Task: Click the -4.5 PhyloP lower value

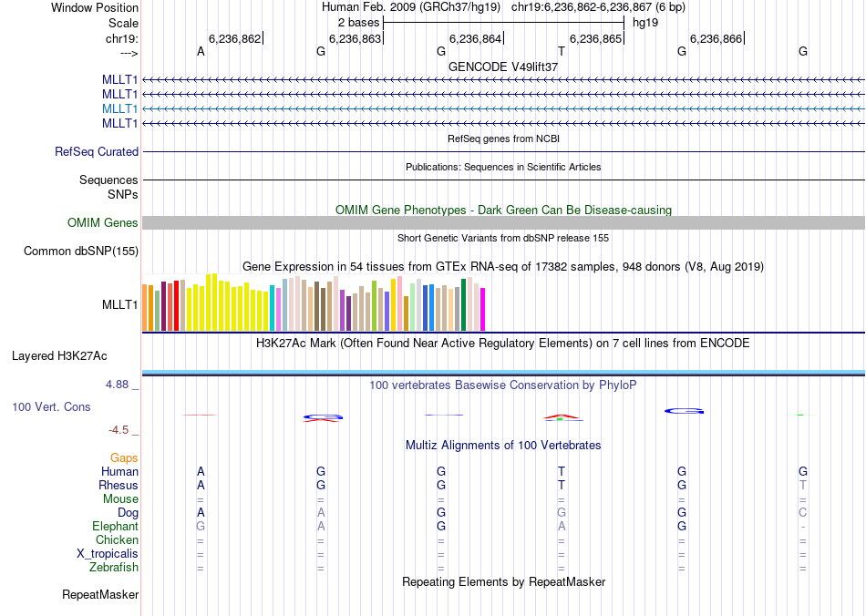Action: [119, 430]
